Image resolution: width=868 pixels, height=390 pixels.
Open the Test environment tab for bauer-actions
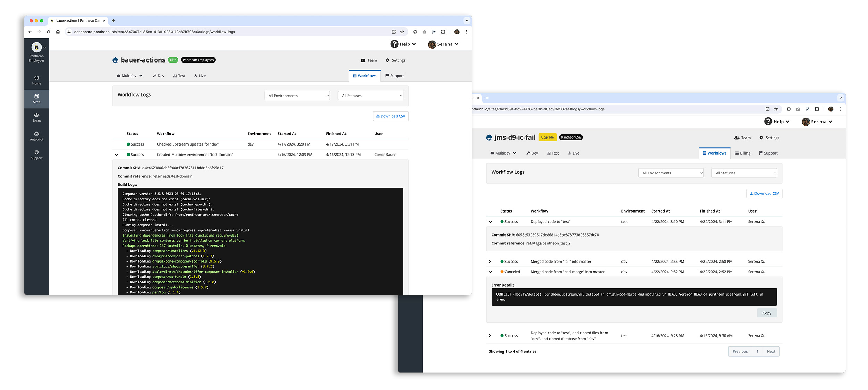click(x=179, y=76)
